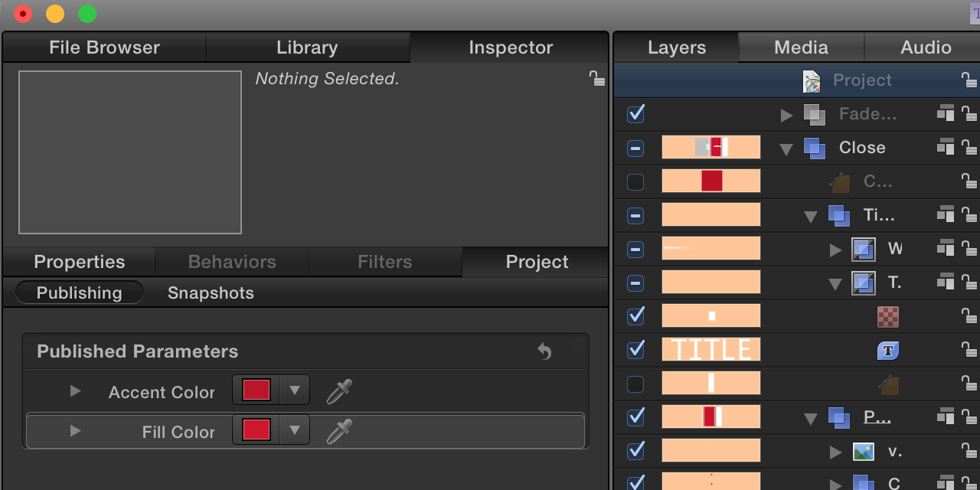Click the TITLE layer timeline thumbnail
980x490 pixels.
click(710, 350)
